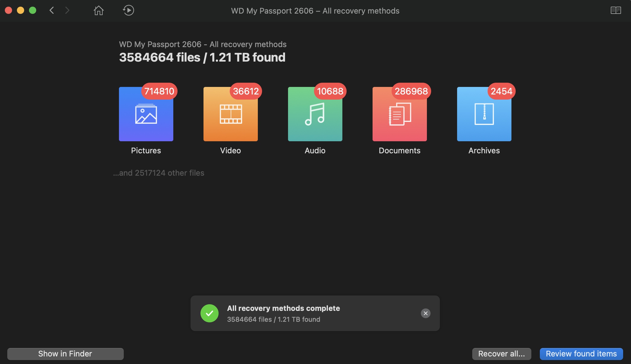Click the Recover all... button
The image size is (631, 364).
tap(501, 354)
